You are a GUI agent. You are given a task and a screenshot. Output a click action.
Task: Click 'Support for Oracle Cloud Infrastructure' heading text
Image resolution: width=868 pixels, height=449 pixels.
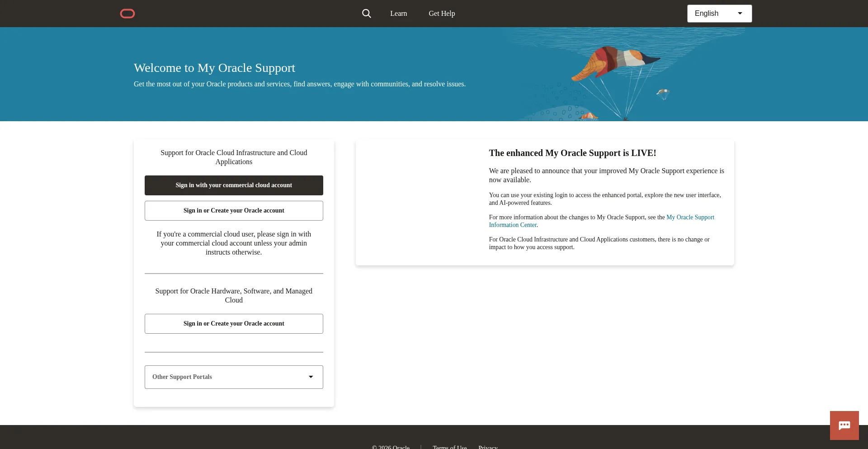234,157
